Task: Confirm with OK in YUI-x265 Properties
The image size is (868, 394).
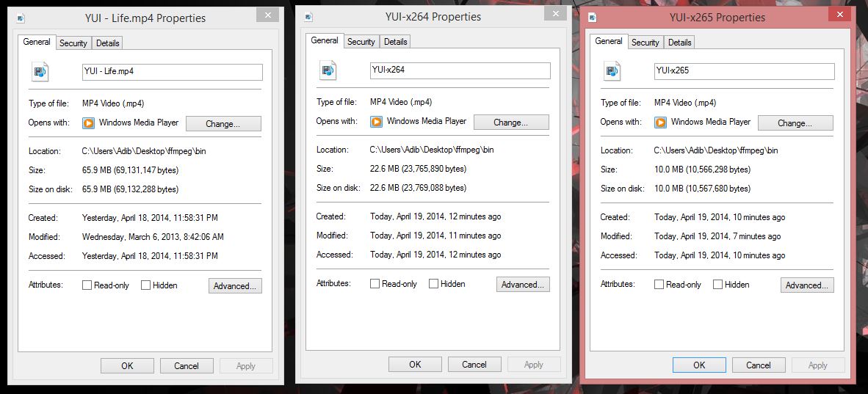Action: [699, 365]
